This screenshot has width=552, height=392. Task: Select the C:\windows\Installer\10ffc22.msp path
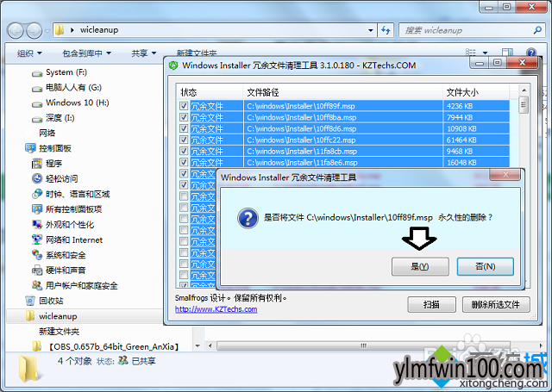click(301, 140)
